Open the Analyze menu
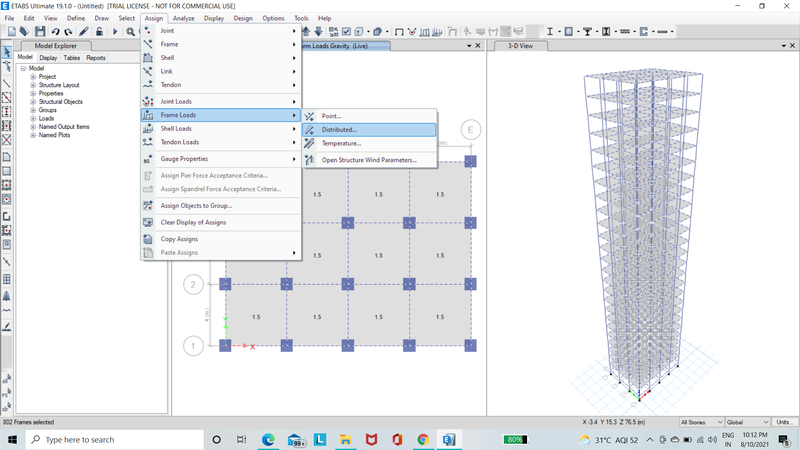800x450 pixels. [183, 18]
